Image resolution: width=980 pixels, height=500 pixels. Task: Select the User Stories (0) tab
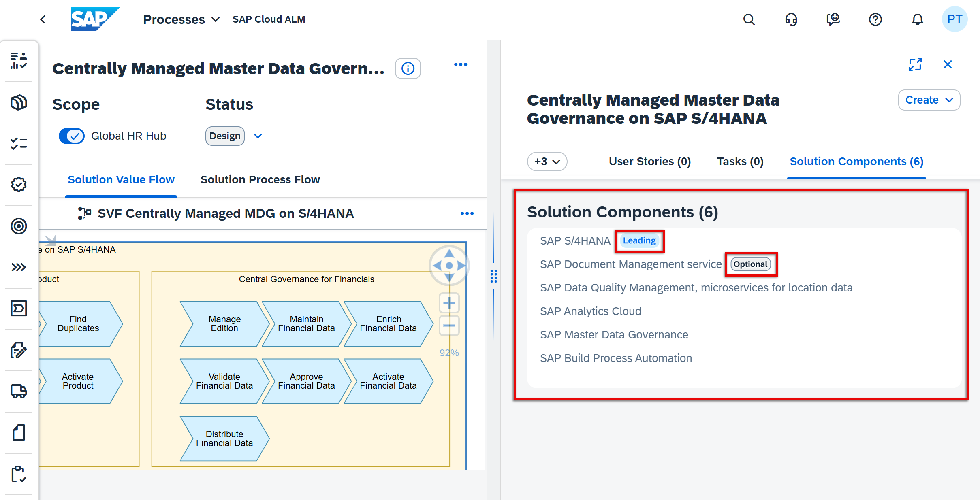pos(649,162)
